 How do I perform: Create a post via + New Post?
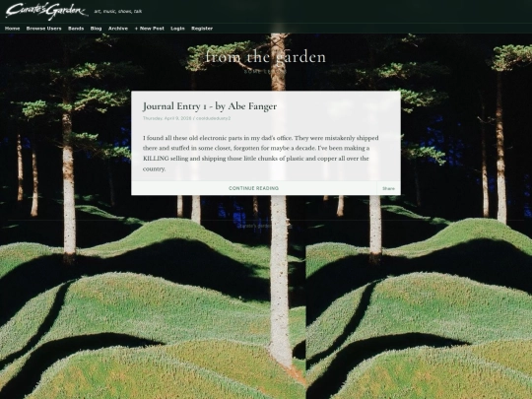point(150,29)
